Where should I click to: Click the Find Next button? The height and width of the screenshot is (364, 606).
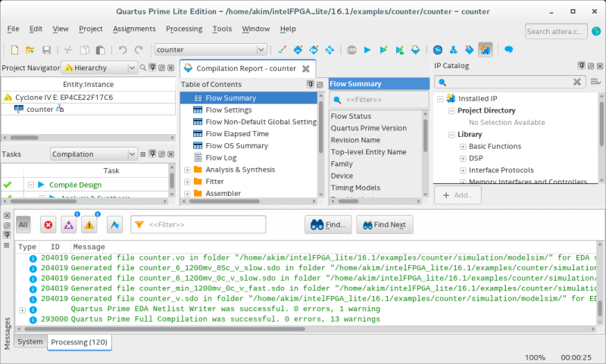[x=385, y=225]
